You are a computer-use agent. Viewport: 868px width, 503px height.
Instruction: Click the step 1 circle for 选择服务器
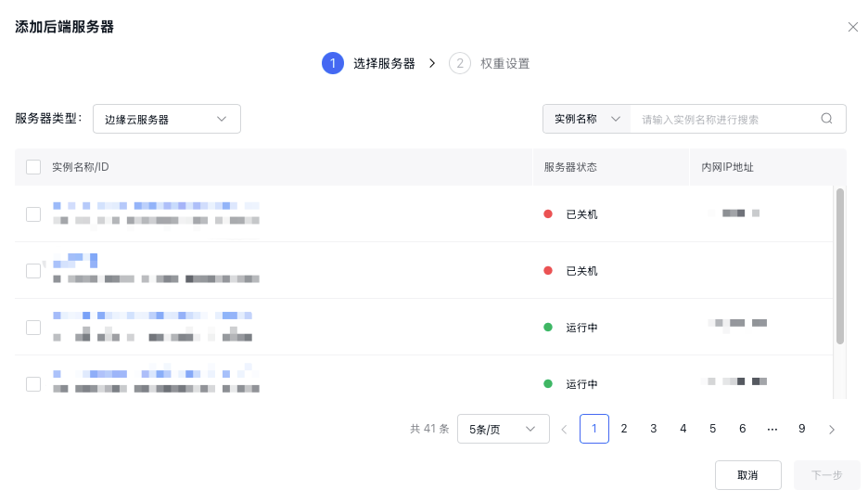333,63
